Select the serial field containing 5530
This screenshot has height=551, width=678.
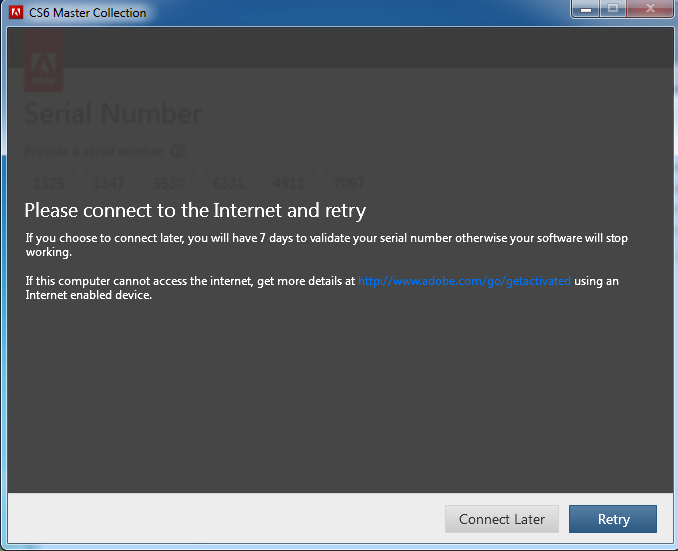tap(169, 183)
